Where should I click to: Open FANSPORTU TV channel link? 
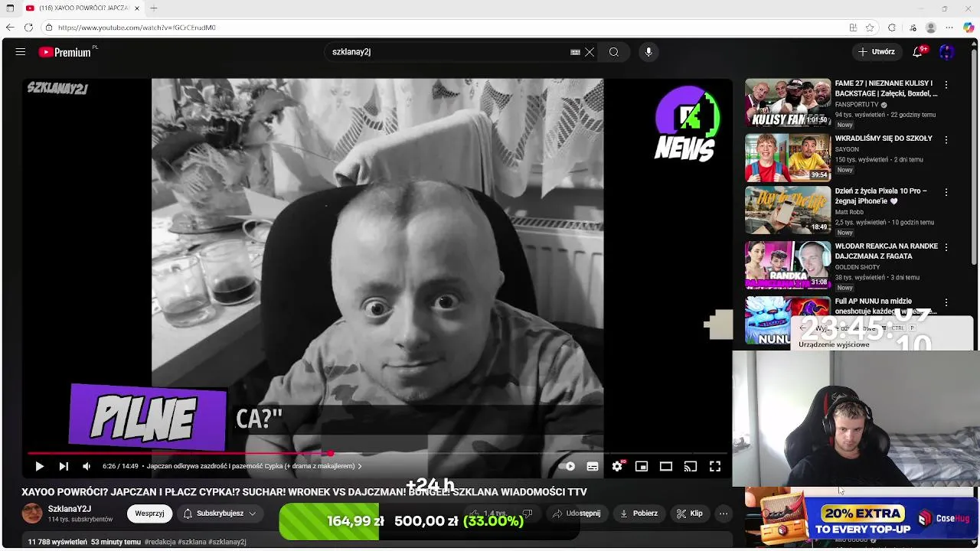pyautogui.click(x=857, y=105)
